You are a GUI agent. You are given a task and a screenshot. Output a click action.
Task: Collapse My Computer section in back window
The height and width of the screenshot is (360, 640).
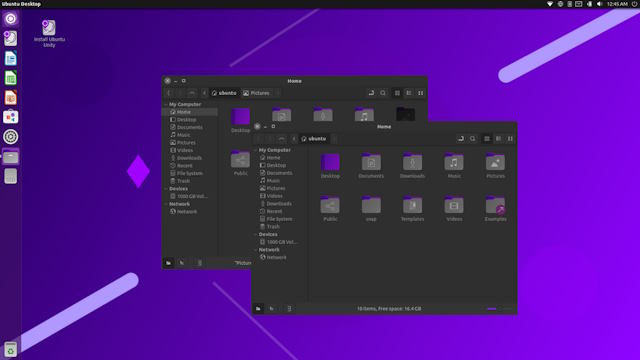pyautogui.click(x=166, y=104)
